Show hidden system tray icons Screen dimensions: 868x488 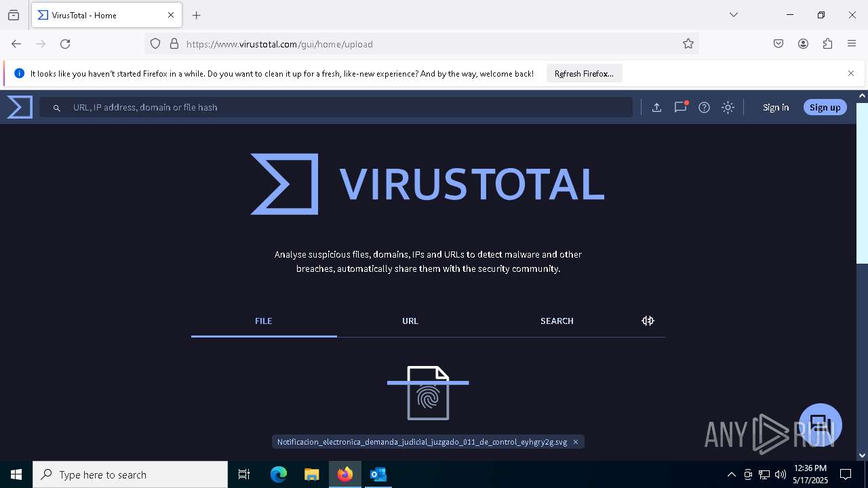click(x=731, y=474)
